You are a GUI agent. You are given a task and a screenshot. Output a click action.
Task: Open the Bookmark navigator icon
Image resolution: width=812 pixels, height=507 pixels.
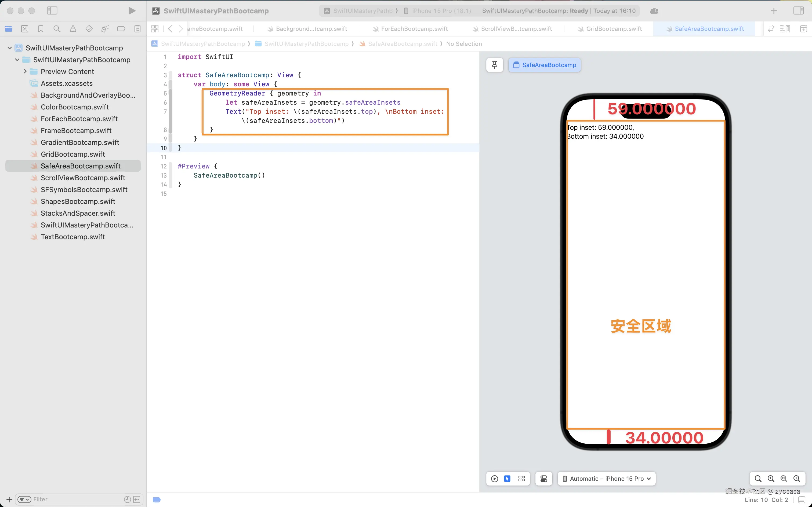pos(41,29)
